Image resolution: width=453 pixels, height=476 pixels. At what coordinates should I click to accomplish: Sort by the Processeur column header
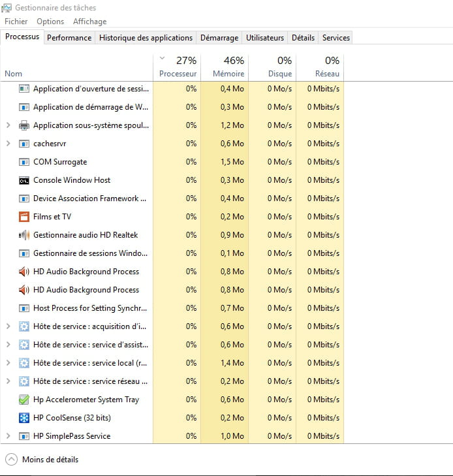177,67
